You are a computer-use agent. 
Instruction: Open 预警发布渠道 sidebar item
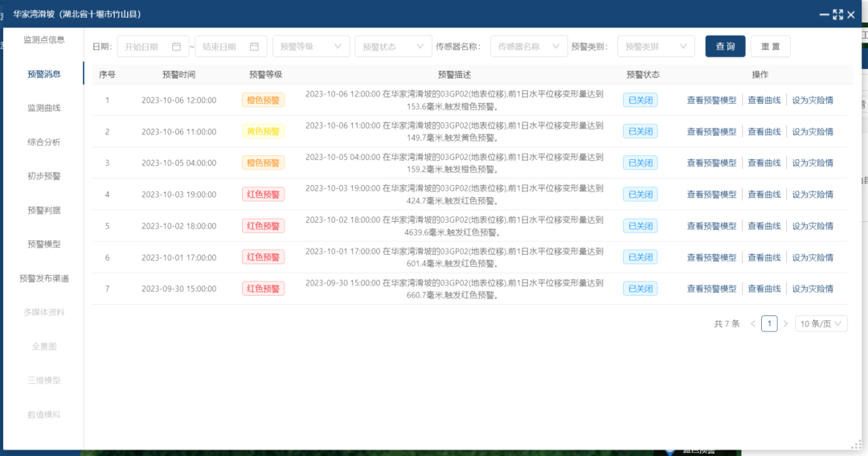coord(43,279)
